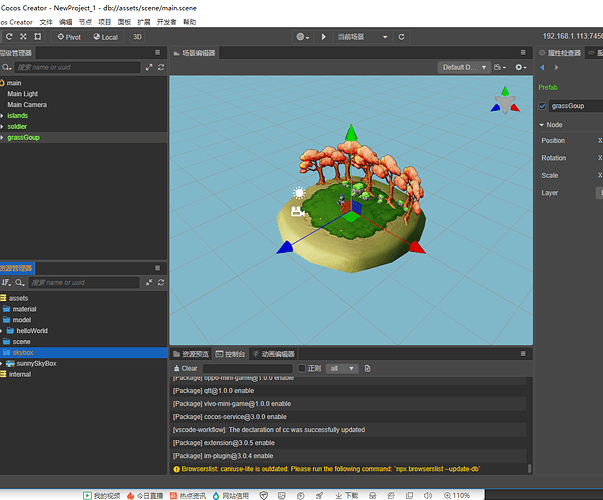Viewport: 603px width, 500px height.
Task: Click the 3D view mode button
Action: (137, 36)
